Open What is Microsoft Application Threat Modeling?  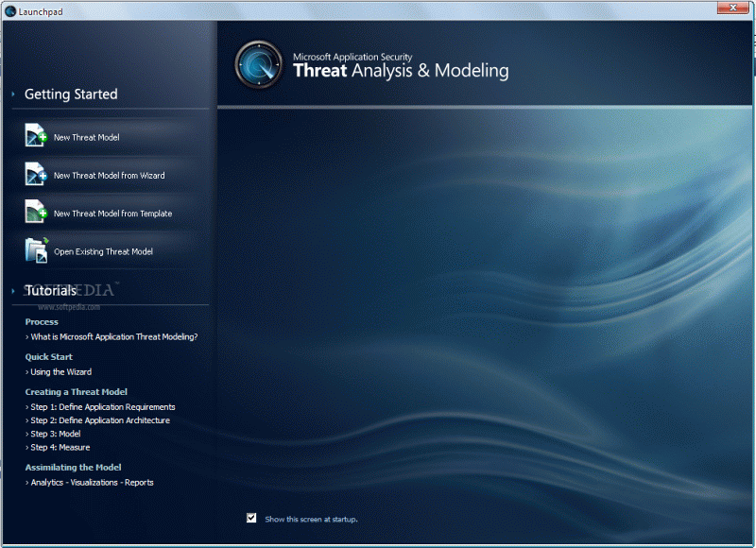(113, 337)
